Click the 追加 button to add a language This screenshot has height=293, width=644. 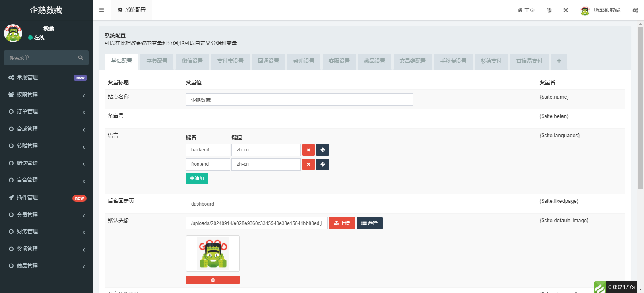[197, 178]
